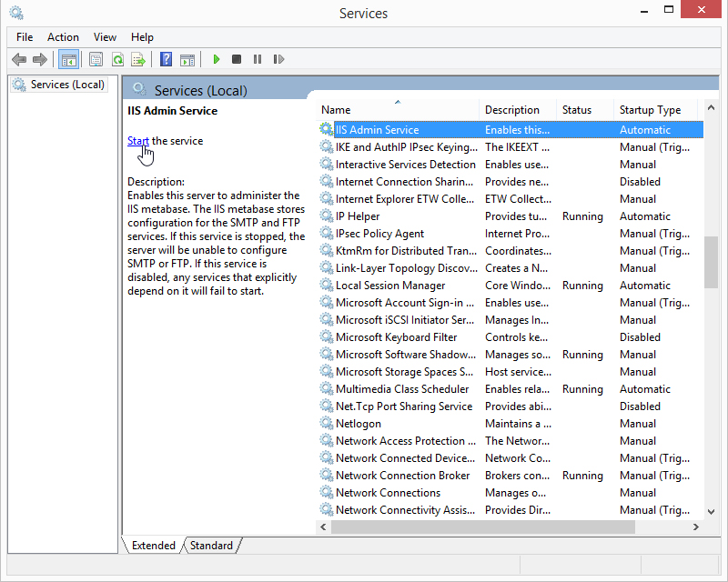Image resolution: width=728 pixels, height=582 pixels.
Task: Select Internet Explorer ETW Collector service row
Action: (x=511, y=198)
